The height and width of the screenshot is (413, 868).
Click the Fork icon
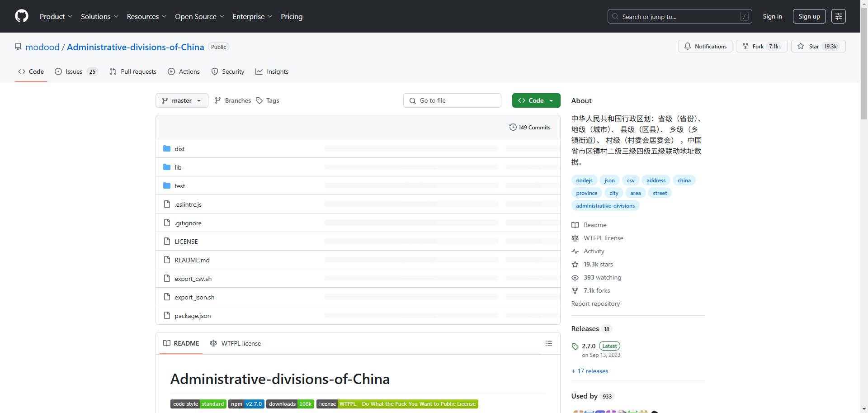point(745,46)
